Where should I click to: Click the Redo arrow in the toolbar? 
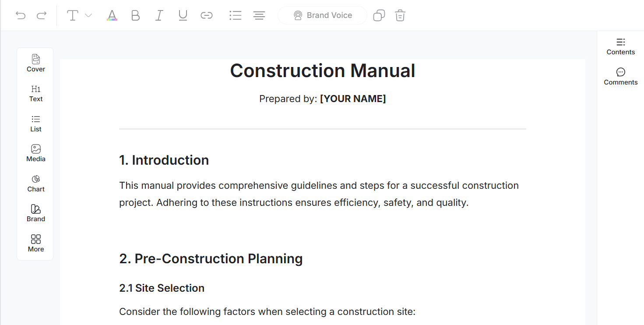(x=42, y=15)
